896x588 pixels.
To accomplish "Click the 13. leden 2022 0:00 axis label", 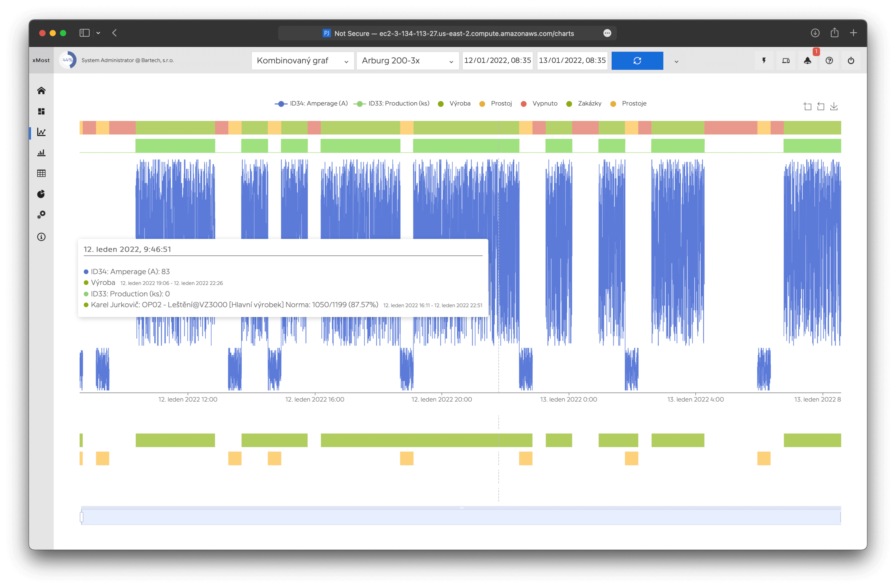I will (x=568, y=399).
